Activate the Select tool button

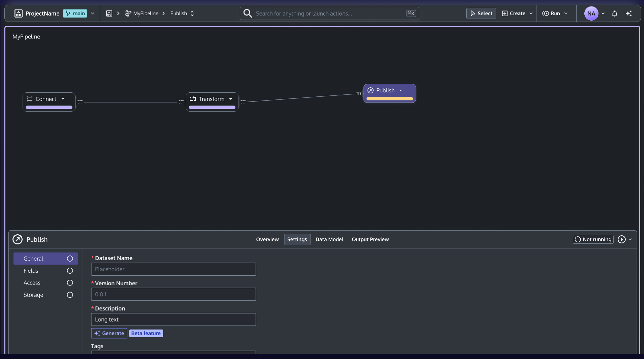[x=481, y=13]
